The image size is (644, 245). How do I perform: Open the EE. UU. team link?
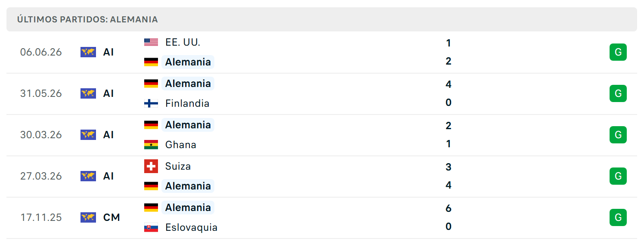click(183, 42)
